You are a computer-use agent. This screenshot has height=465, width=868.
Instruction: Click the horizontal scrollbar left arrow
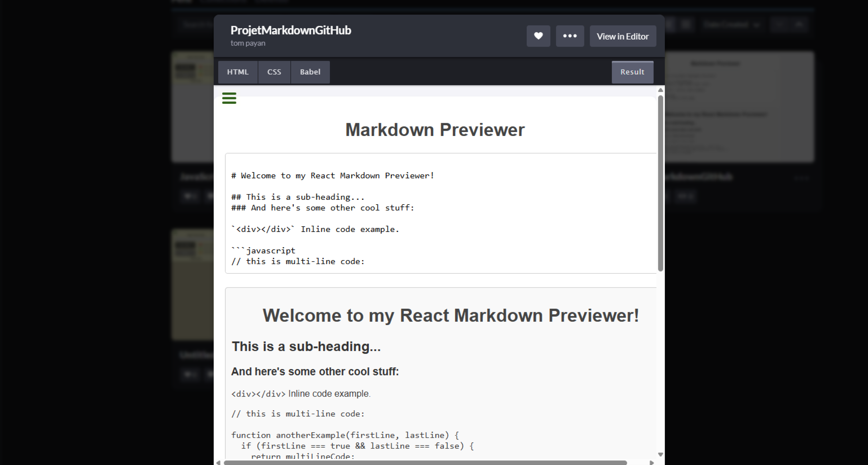pos(218,462)
